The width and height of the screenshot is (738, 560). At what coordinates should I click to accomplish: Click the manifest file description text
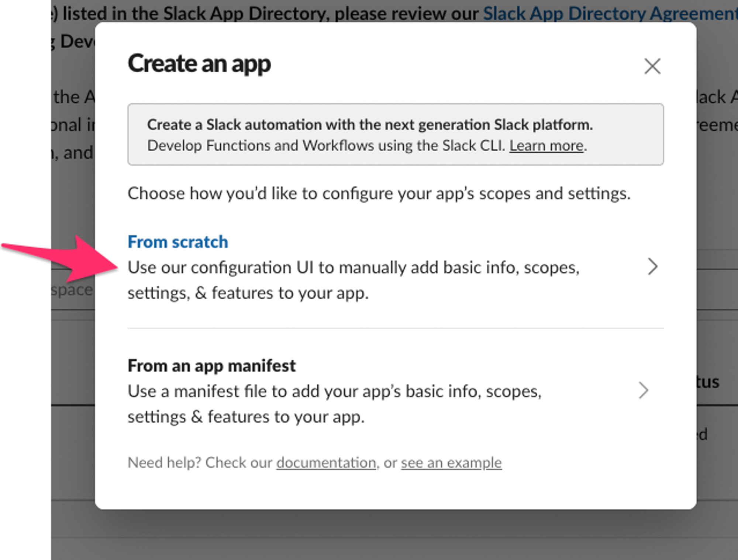tap(334, 404)
